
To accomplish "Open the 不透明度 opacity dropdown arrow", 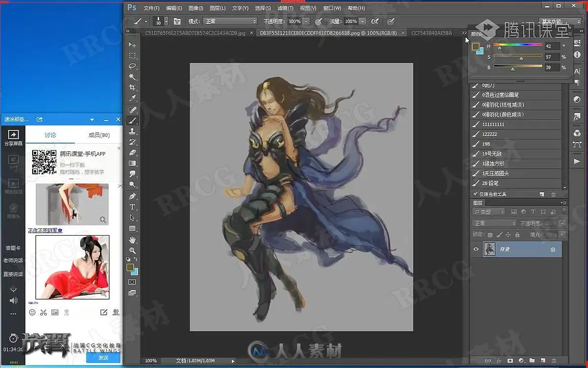I will [x=306, y=21].
